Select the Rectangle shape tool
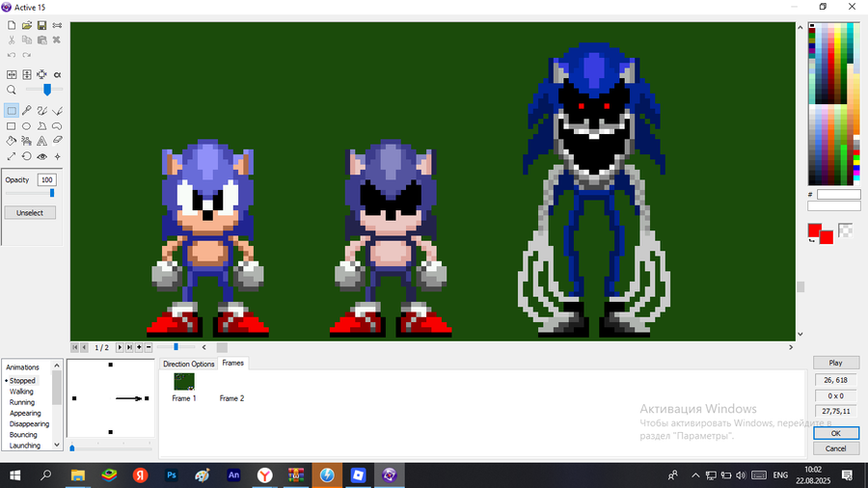This screenshot has width=868, height=488. [12, 126]
